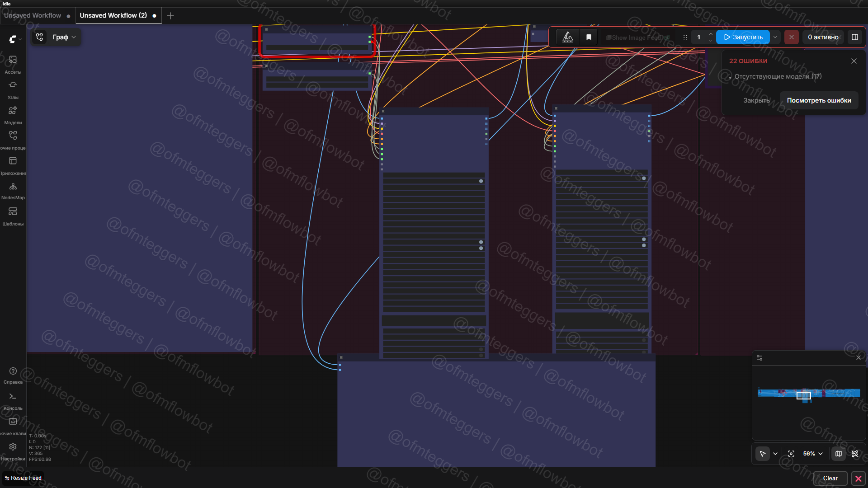
Task: Open the 56% zoom level dropdown
Action: tap(813, 454)
